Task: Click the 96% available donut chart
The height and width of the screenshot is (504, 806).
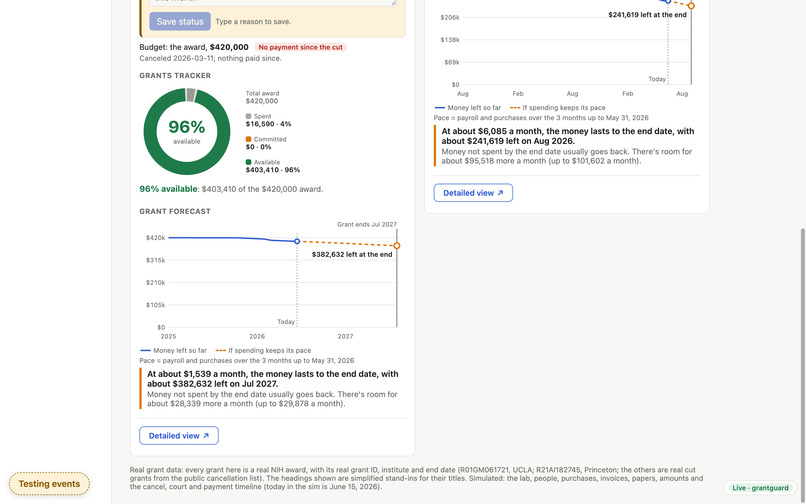Action: point(187,132)
